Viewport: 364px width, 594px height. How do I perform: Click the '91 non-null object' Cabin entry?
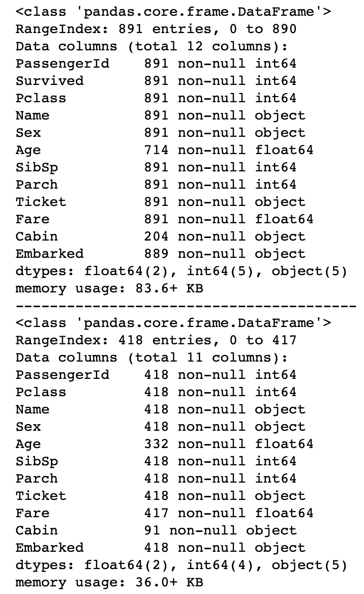tap(220, 530)
